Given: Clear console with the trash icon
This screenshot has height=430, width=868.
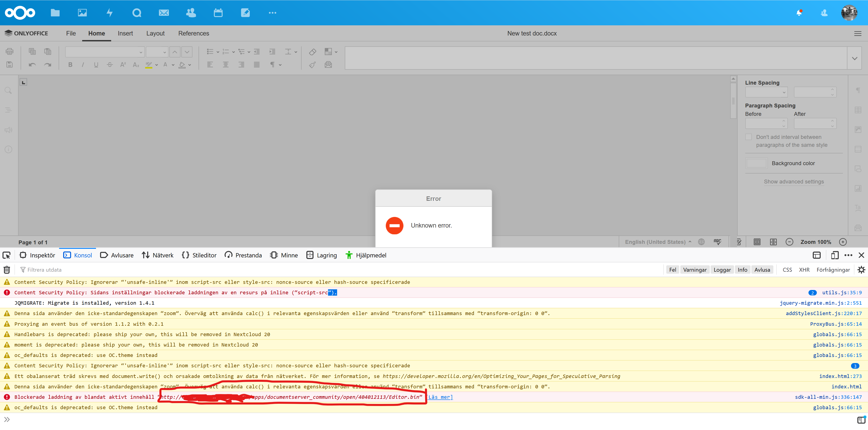Looking at the screenshot, I should tap(7, 270).
